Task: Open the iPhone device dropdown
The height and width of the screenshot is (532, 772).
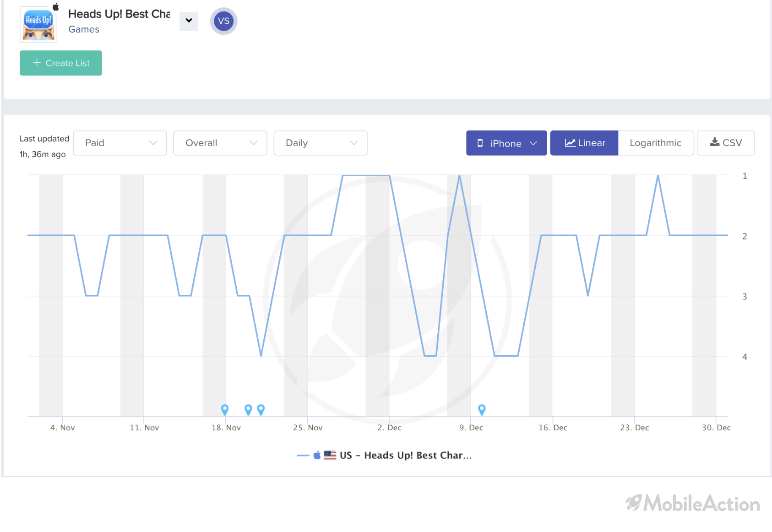Action: click(x=506, y=143)
